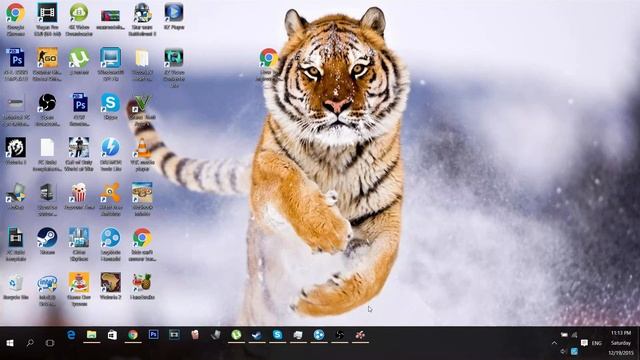
Task: Open the OBS Studio desktop shortcut
Action: point(47,109)
